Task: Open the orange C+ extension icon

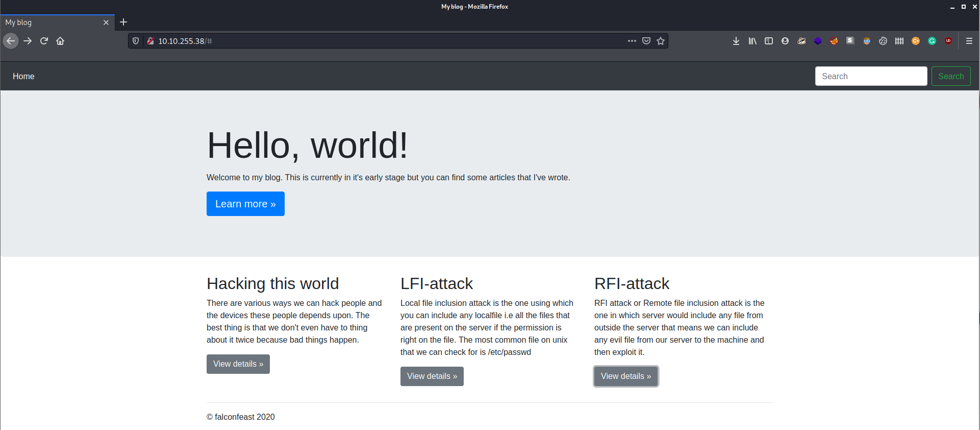Action: click(916, 41)
